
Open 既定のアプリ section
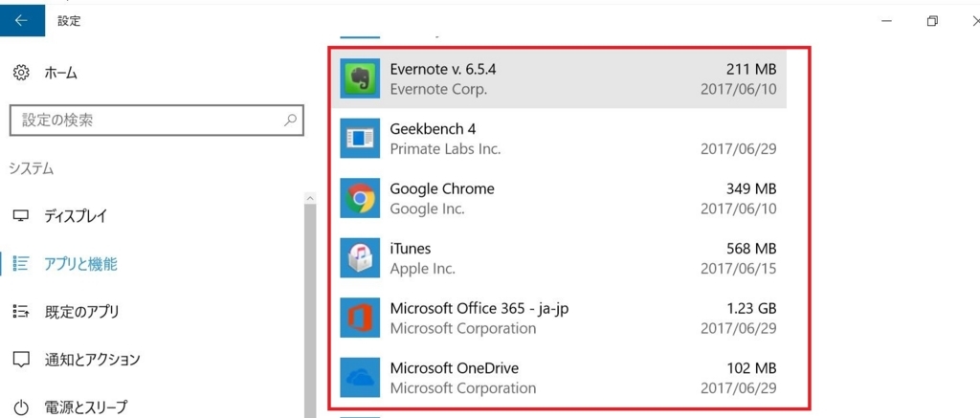coord(81,311)
